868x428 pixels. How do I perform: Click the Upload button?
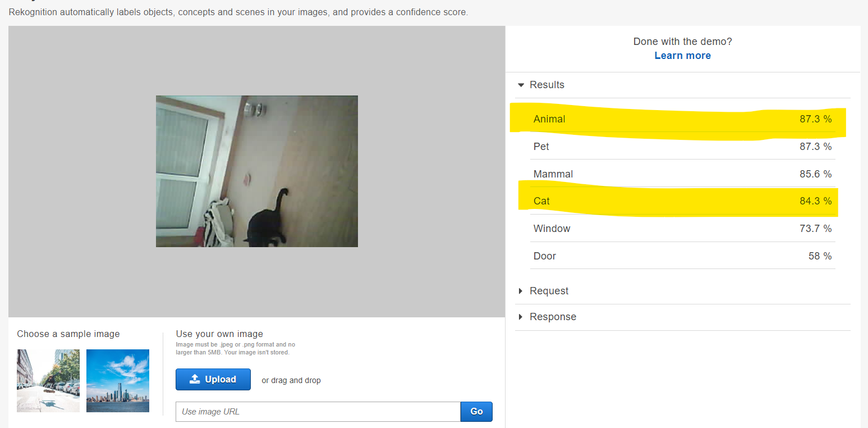[213, 379]
